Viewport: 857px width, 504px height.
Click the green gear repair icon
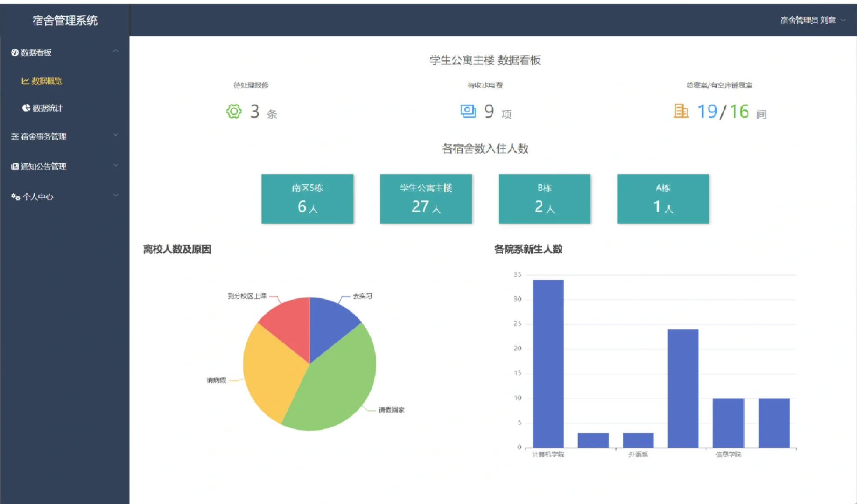click(234, 111)
